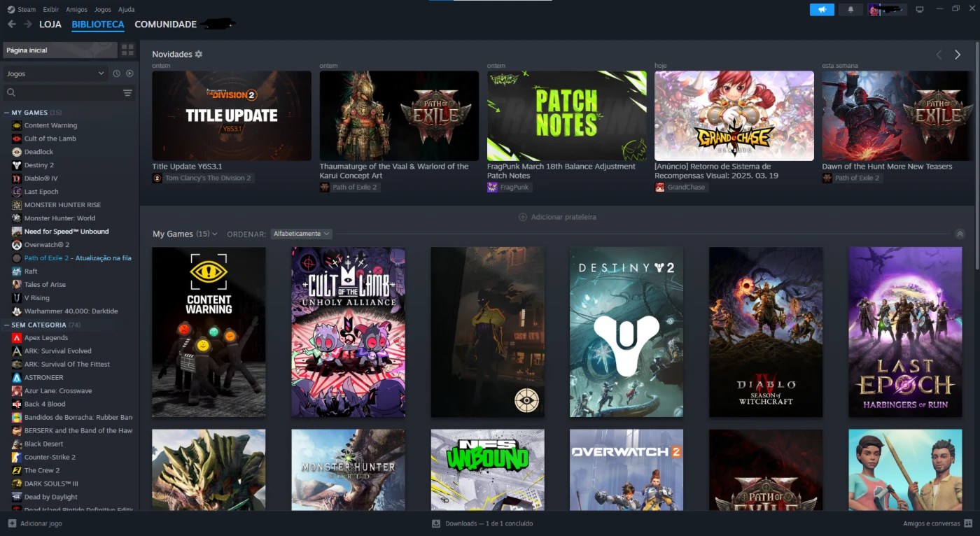Screen dimensions: 980x536
Task: Select Cult of the Lamb in sidebar
Action: coord(50,139)
